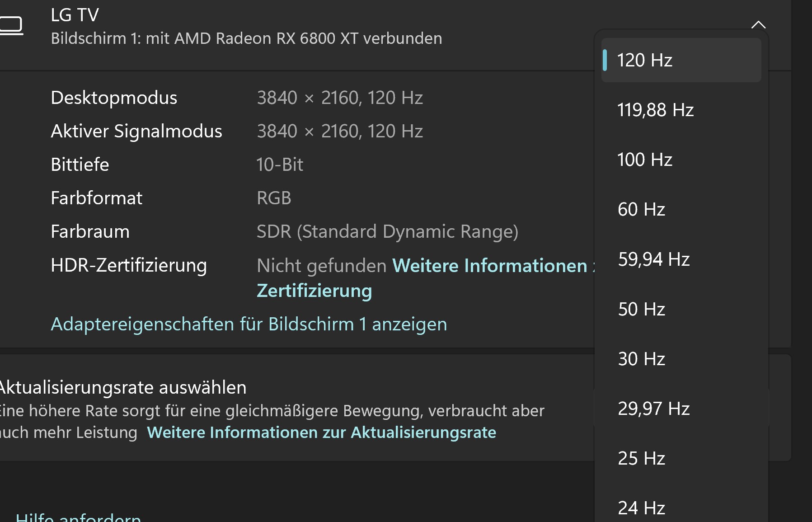Click the LG TV display name
Screen dimensions: 812x522
click(75, 15)
